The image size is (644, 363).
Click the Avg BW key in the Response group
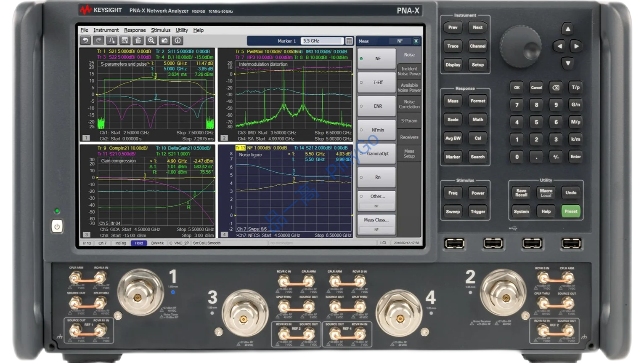coord(453,138)
